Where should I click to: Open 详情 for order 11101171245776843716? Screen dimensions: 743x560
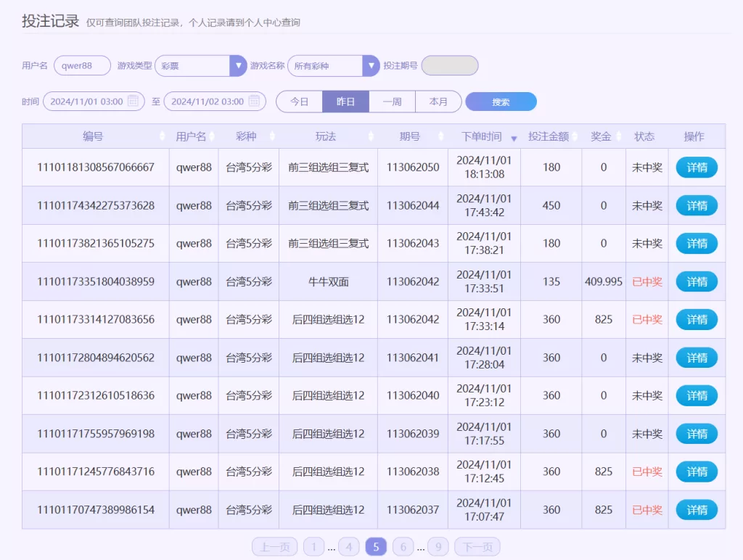[x=697, y=472]
